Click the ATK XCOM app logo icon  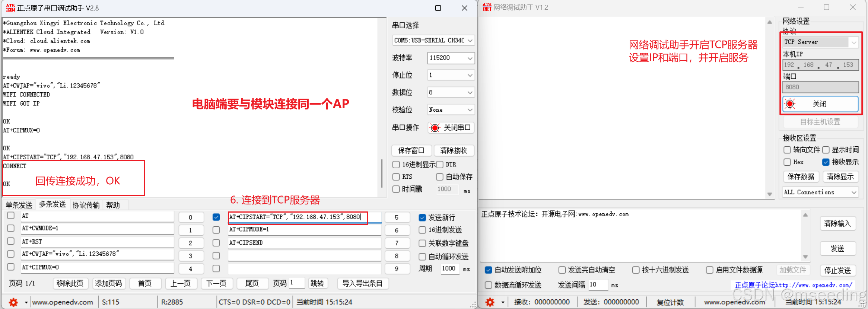10,8
